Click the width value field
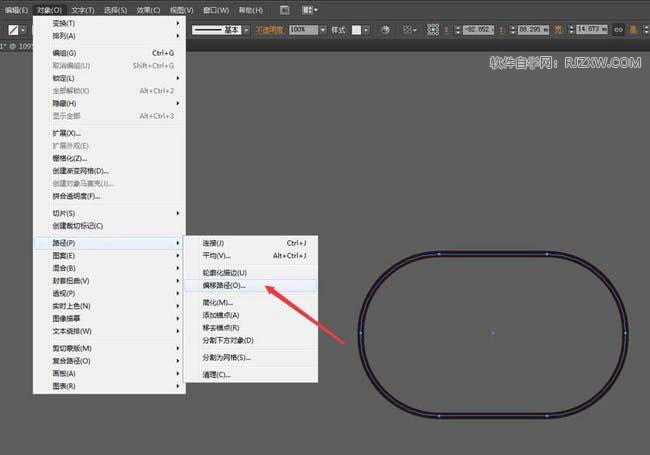 point(592,30)
